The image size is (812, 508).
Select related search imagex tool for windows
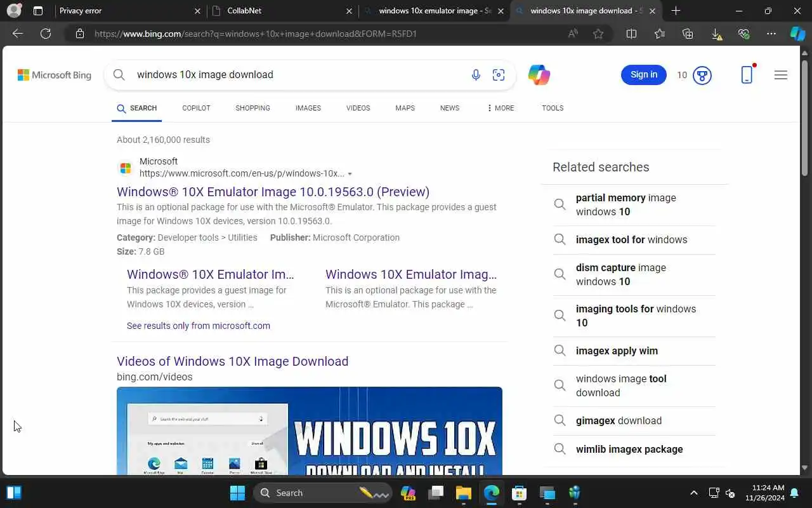click(x=634, y=239)
